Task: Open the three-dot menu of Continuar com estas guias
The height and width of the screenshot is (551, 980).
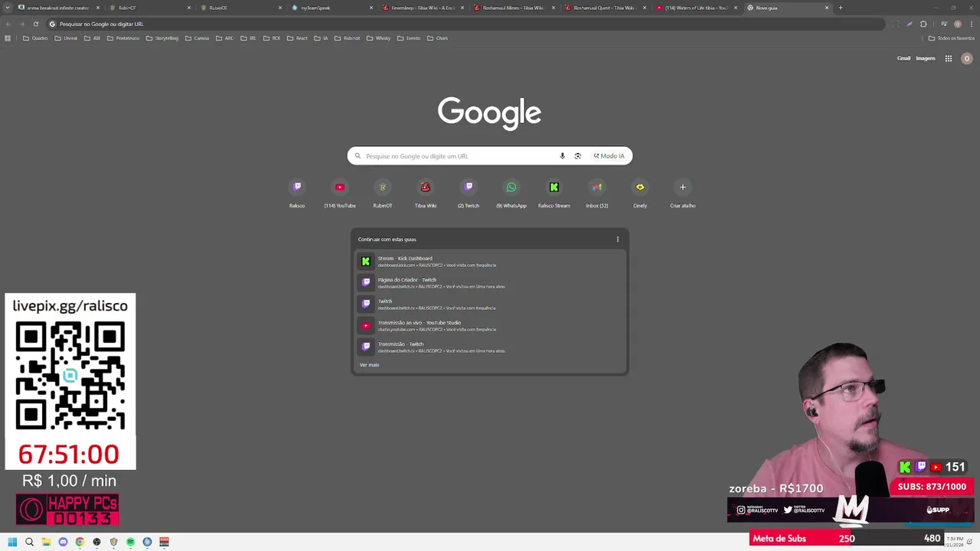Action: pyautogui.click(x=618, y=240)
